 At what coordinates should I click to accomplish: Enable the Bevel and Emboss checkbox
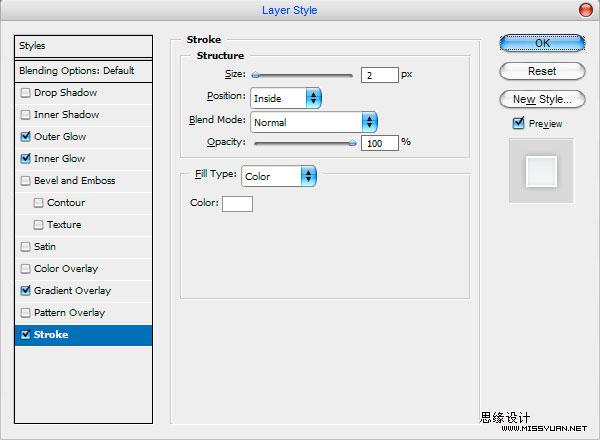coord(25,181)
